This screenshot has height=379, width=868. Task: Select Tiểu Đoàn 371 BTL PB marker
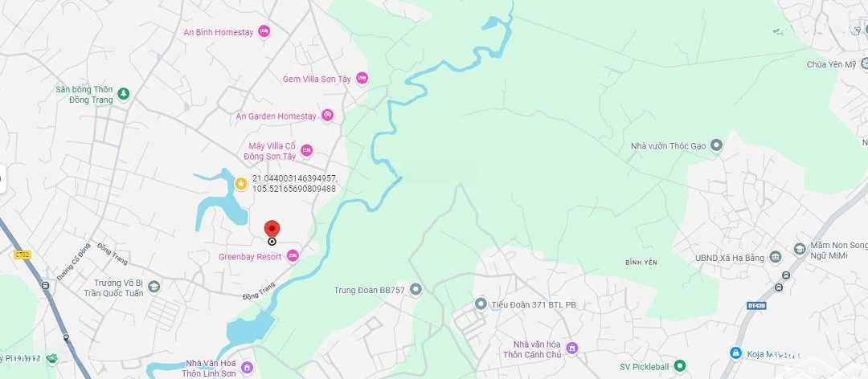(x=481, y=304)
